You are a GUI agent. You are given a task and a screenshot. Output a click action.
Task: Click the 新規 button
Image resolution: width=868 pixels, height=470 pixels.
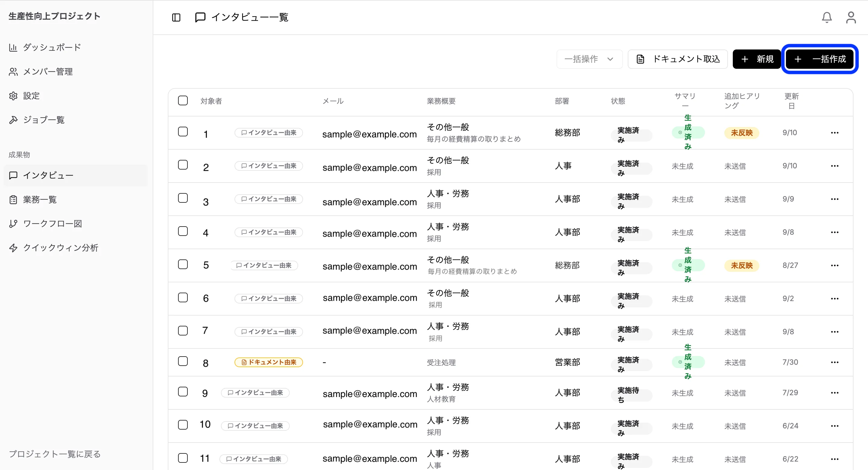point(756,59)
